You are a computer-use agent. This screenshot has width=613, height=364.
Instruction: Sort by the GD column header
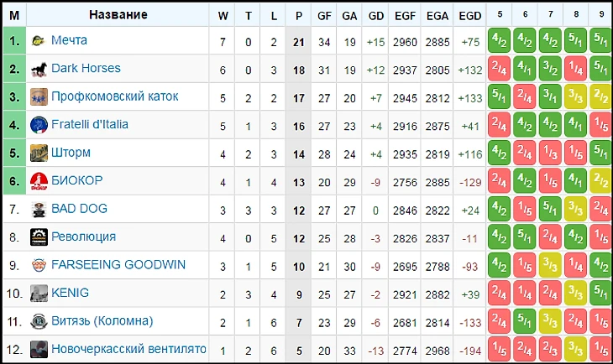point(375,16)
